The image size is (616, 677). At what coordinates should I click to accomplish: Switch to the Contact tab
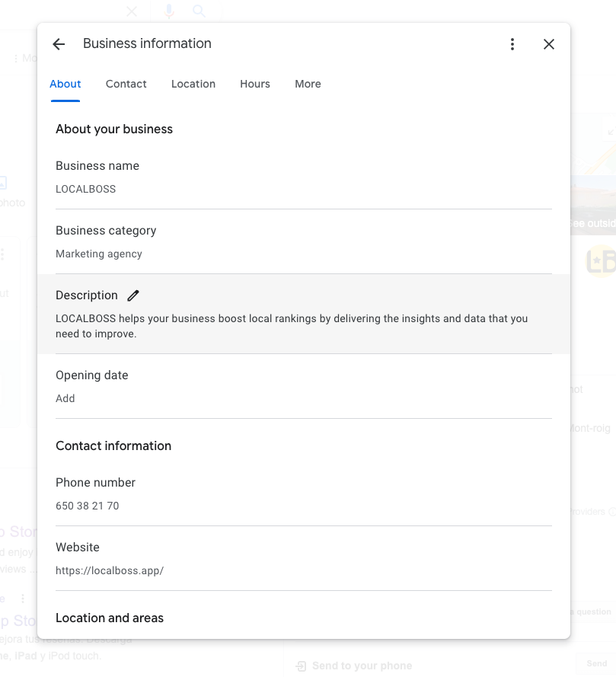coord(126,84)
